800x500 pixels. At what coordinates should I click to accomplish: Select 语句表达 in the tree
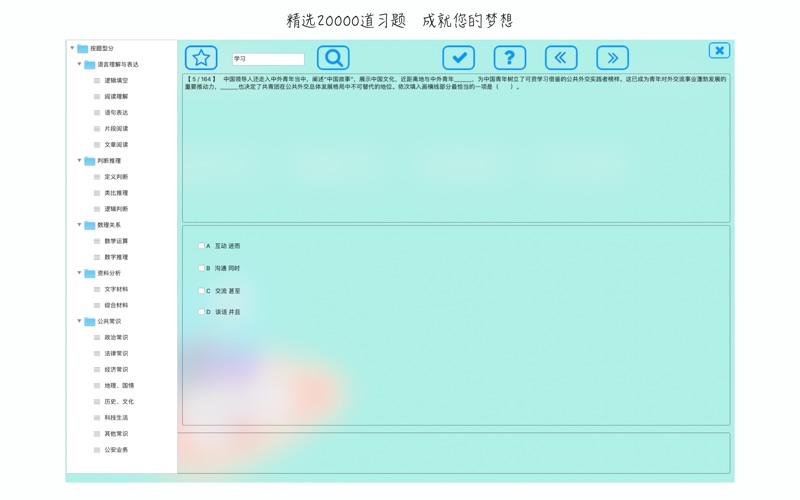tap(116, 113)
